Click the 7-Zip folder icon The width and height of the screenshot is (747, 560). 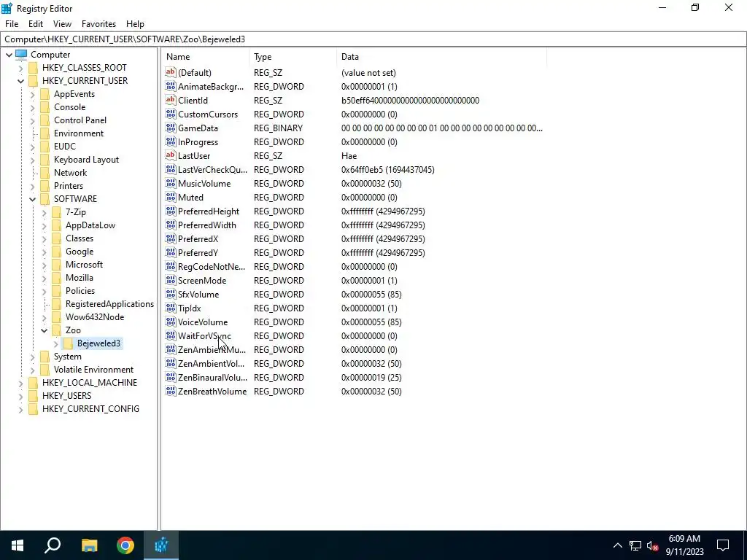[x=57, y=212]
